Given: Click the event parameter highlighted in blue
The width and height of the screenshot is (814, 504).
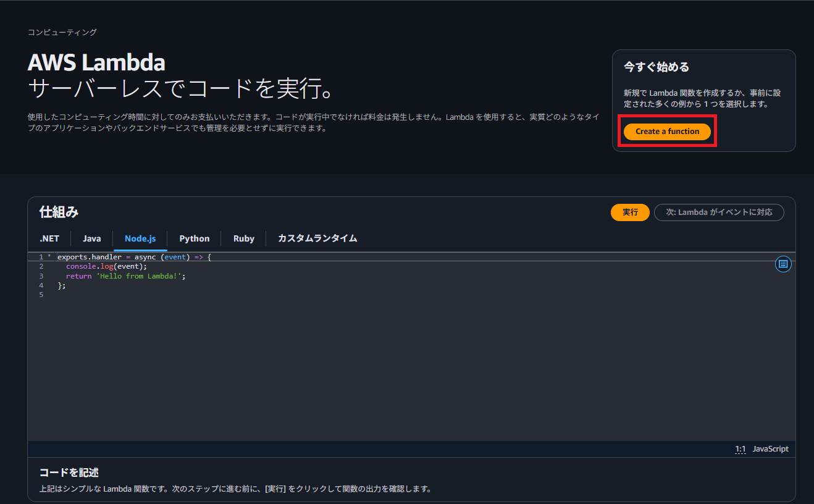Looking at the screenshot, I should 175,256.
